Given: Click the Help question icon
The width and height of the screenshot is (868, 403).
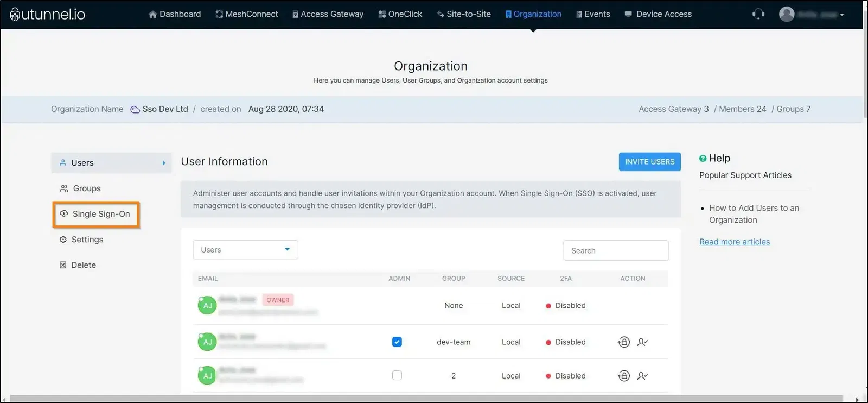Looking at the screenshot, I should point(703,158).
